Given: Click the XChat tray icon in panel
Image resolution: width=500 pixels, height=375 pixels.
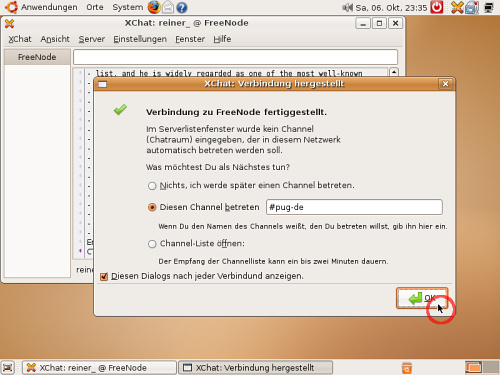Looking at the screenshot, I should pos(457,7).
